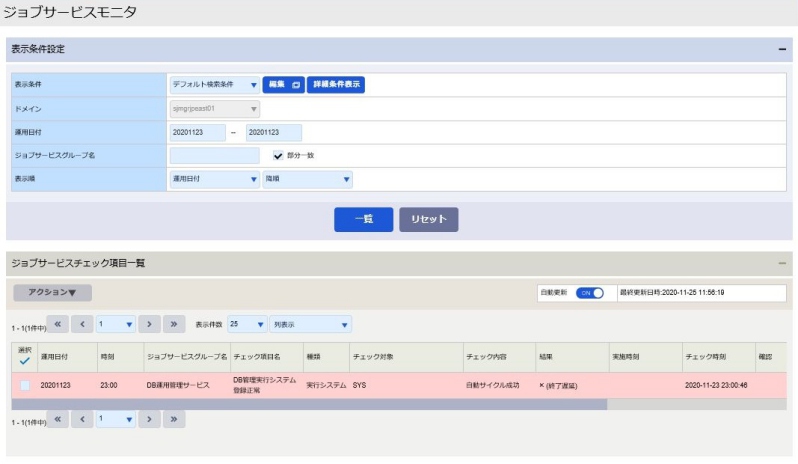798x464 pixels.
Task: Open the 表示順 dropdown set to 運用日付
Action: tap(215, 179)
